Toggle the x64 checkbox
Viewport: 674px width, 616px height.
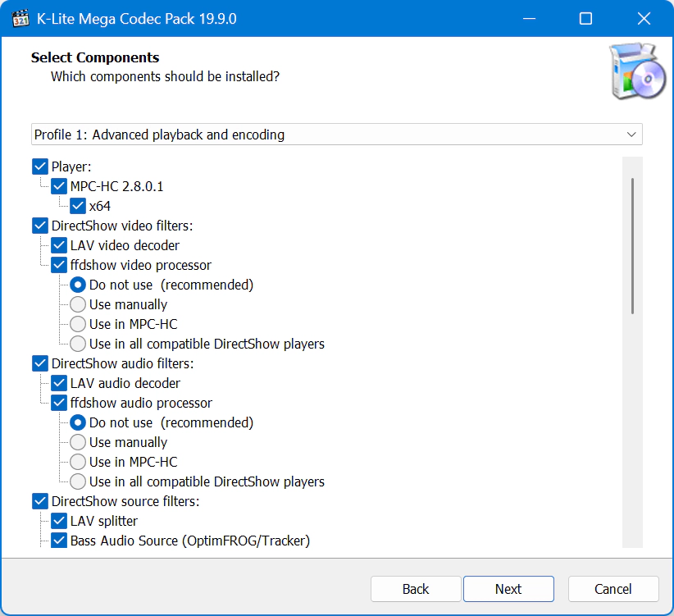click(x=78, y=206)
